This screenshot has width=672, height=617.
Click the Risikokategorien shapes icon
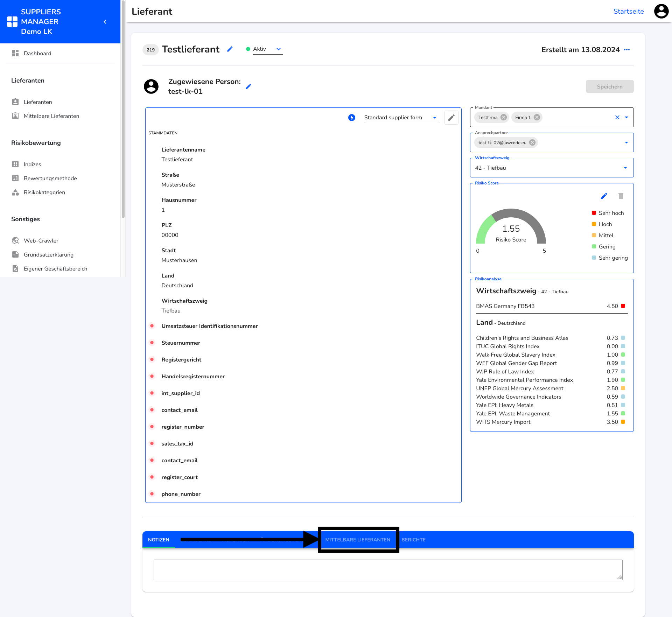tap(15, 192)
